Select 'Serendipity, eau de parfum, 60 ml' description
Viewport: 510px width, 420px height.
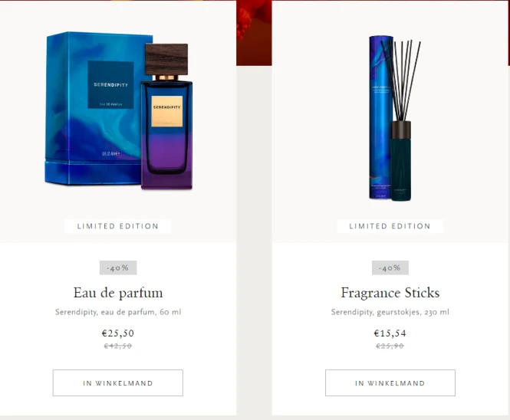pyautogui.click(x=118, y=312)
